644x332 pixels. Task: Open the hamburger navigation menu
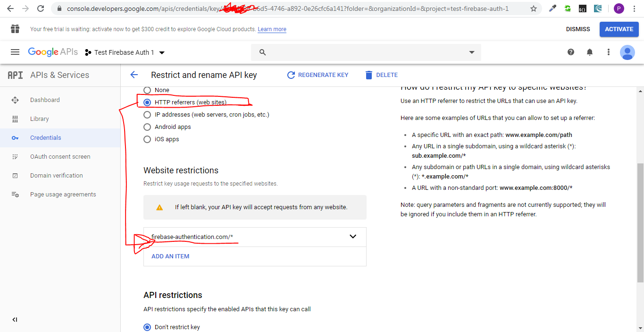[15, 52]
